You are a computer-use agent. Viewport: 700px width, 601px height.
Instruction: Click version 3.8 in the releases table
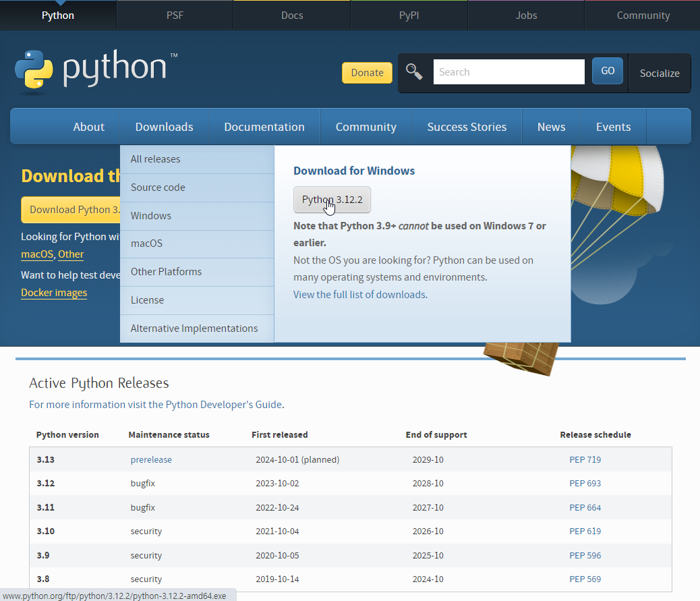(x=43, y=579)
